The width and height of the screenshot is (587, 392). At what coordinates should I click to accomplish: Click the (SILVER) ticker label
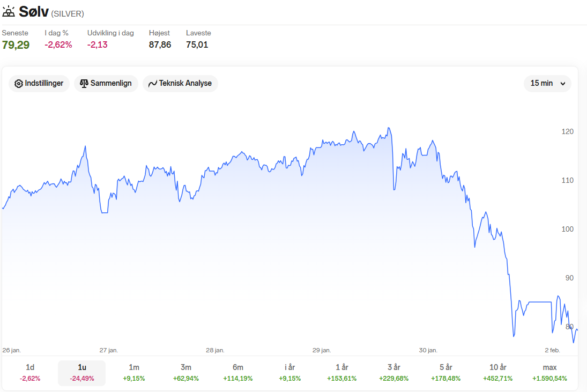[x=68, y=14]
